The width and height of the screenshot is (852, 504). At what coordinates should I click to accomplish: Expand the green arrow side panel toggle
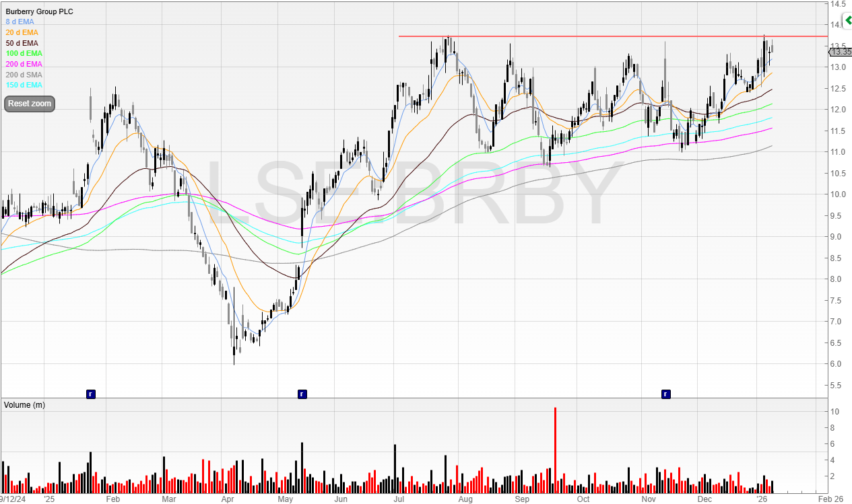pos(847,21)
